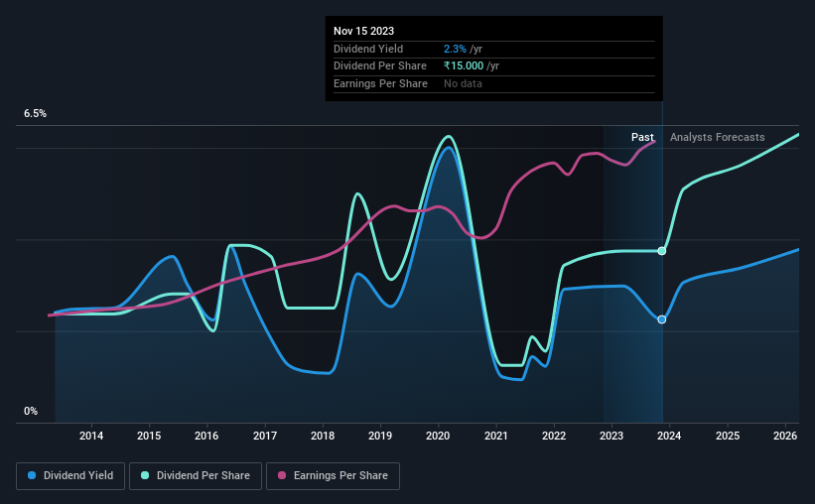Screen dimensions: 815x504
Task: Click the ₹15.000 dividend per share value
Action: click(x=464, y=66)
